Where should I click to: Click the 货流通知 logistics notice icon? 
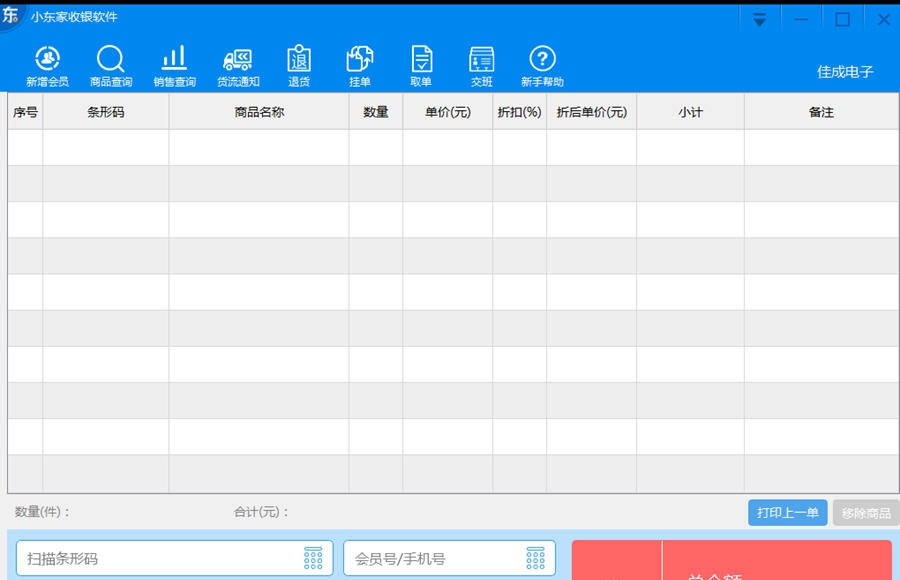(237, 63)
